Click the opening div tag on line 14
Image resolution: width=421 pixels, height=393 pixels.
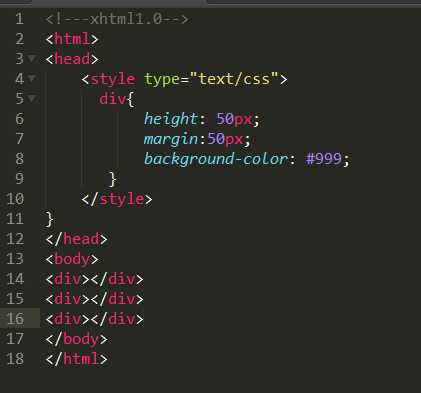(68, 279)
